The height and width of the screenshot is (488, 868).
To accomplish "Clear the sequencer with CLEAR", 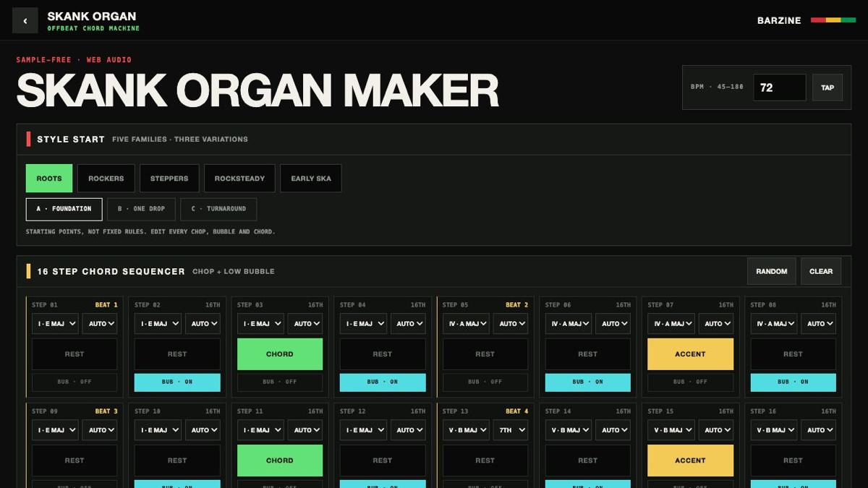I will [821, 271].
